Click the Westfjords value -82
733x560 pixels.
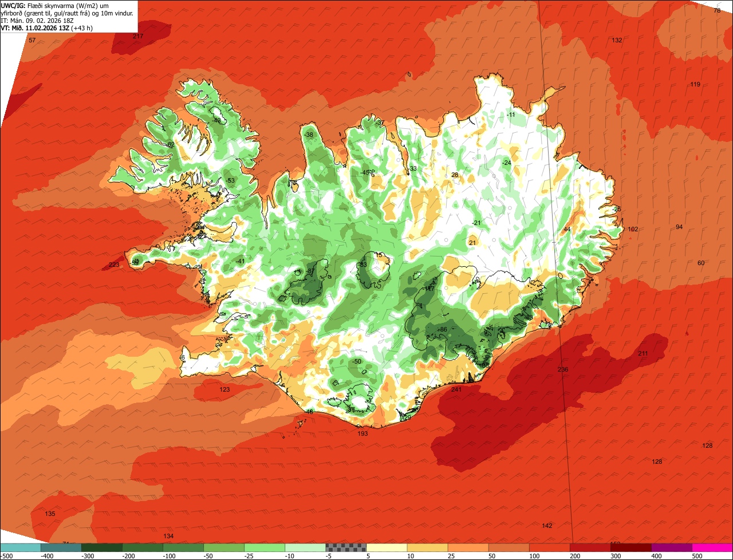point(170,145)
